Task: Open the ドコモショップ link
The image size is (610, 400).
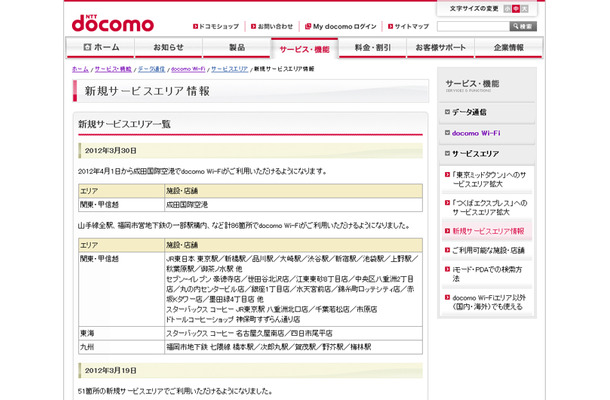Action: click(219, 26)
